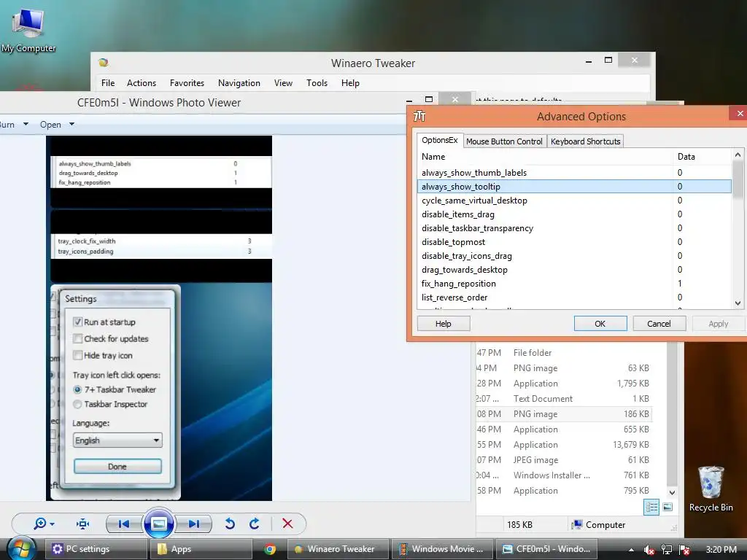Click the Data column header
The height and width of the screenshot is (560, 747).
(703, 157)
